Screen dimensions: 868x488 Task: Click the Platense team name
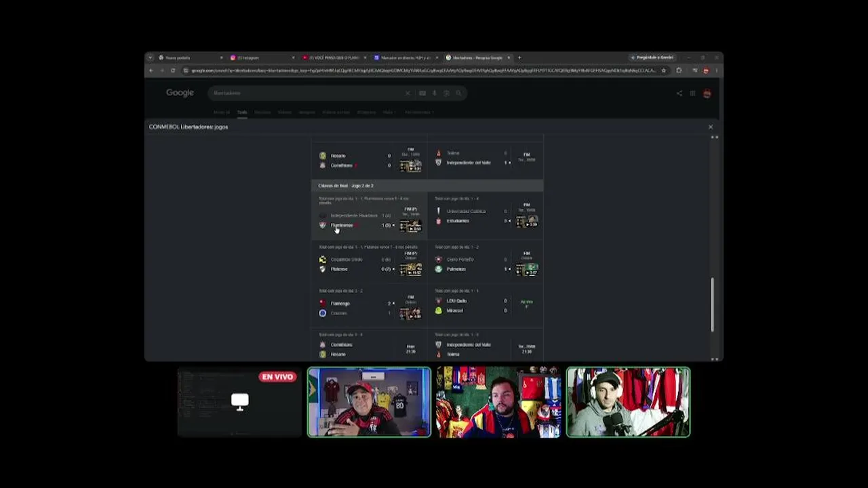(x=339, y=269)
